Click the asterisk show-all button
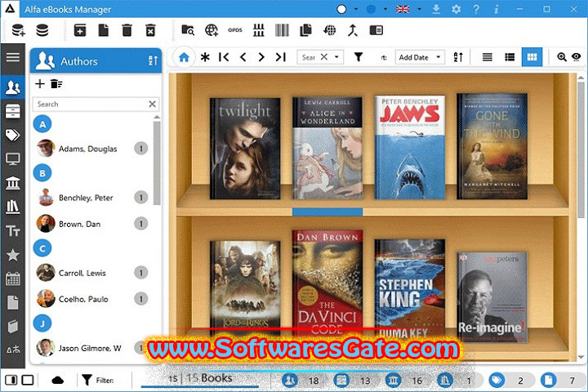588x392 pixels. click(205, 57)
